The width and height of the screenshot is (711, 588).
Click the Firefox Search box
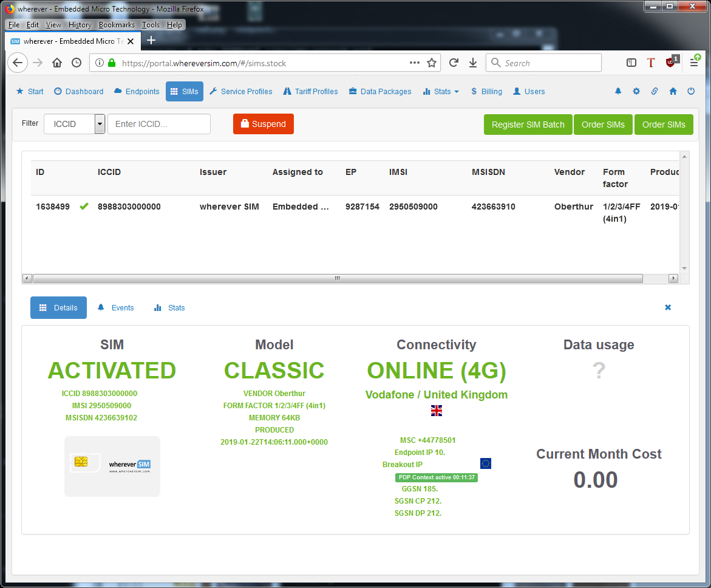pyautogui.click(x=543, y=63)
